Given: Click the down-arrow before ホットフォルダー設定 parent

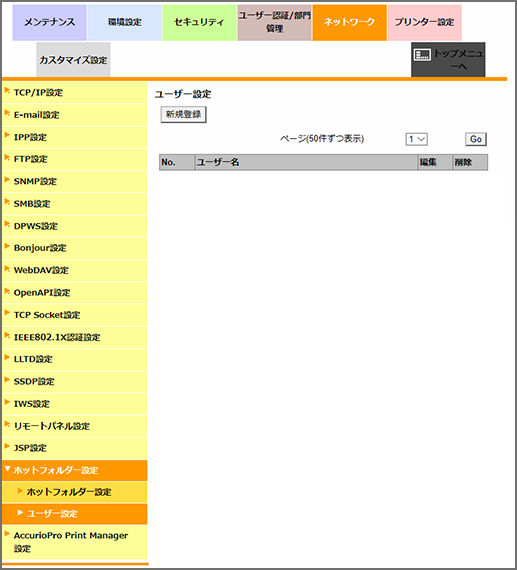Looking at the screenshot, I should coord(7,469).
